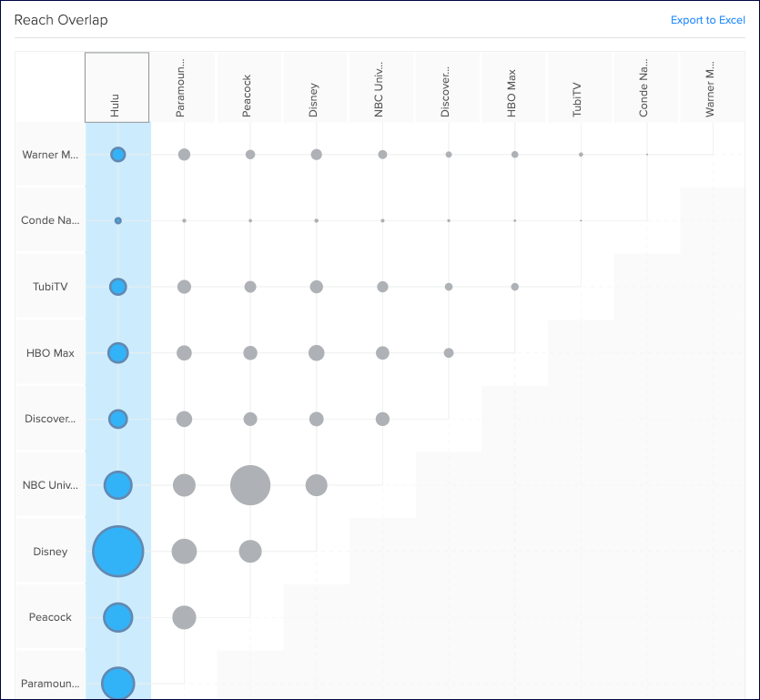
Task: Select the Hulu column header
Action: pyautogui.click(x=117, y=87)
